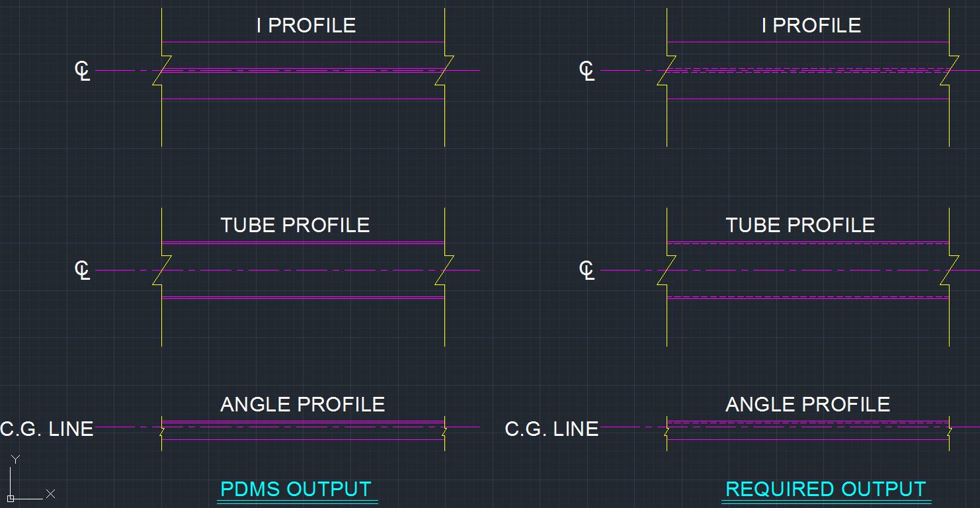Select I PROFILE label in PDMS output

coord(306,26)
